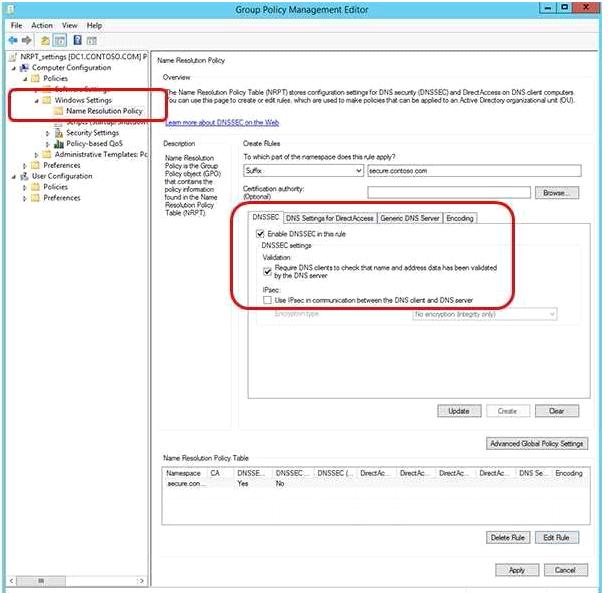Click the Back arrow toolbar icon

pyautogui.click(x=13, y=40)
